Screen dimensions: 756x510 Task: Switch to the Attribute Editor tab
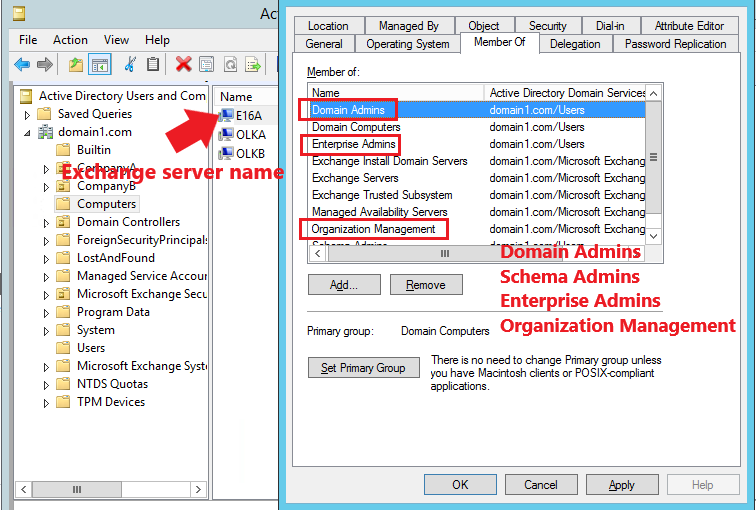pos(689,26)
